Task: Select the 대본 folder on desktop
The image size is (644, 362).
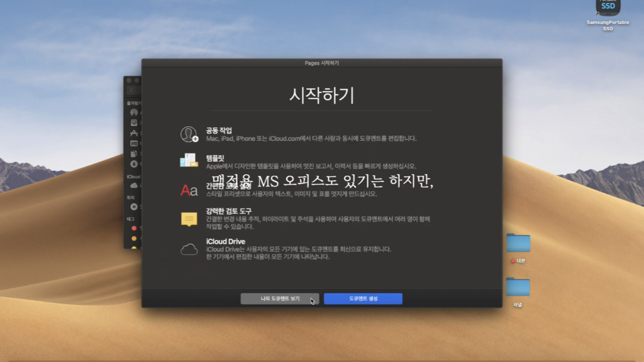Action: [518, 243]
